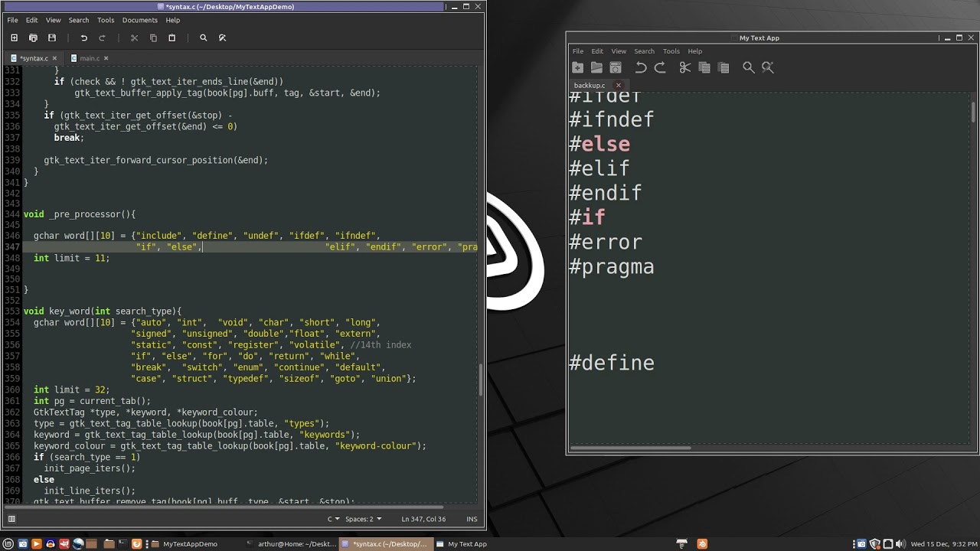Click Save icon in My Text App toolbar
Screen dimensions: 980x551
[x=616, y=67]
